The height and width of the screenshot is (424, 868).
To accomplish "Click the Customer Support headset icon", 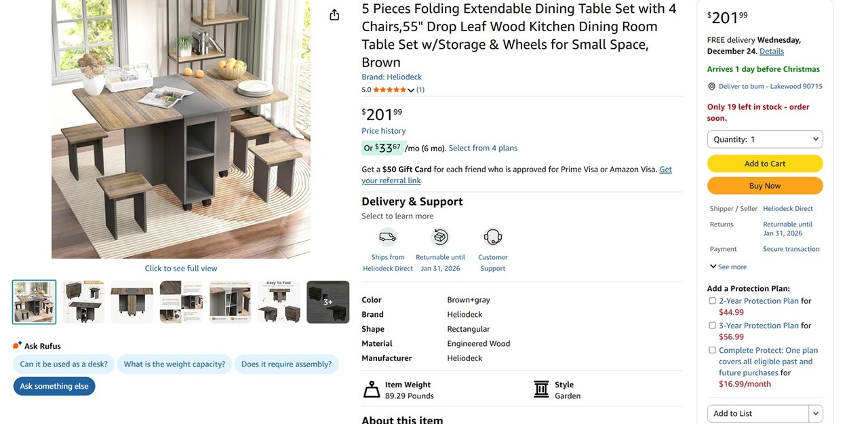I will pyautogui.click(x=493, y=237).
